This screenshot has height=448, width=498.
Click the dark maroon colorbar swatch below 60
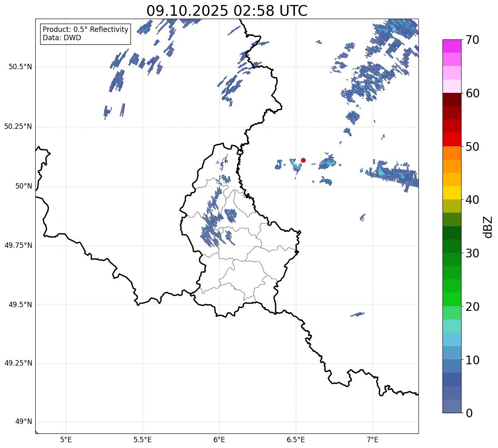tap(452, 100)
